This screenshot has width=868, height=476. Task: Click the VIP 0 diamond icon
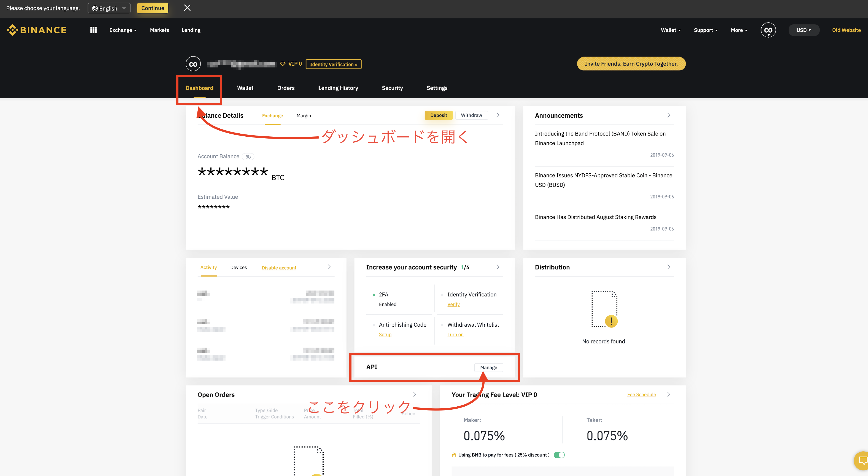pyautogui.click(x=283, y=64)
